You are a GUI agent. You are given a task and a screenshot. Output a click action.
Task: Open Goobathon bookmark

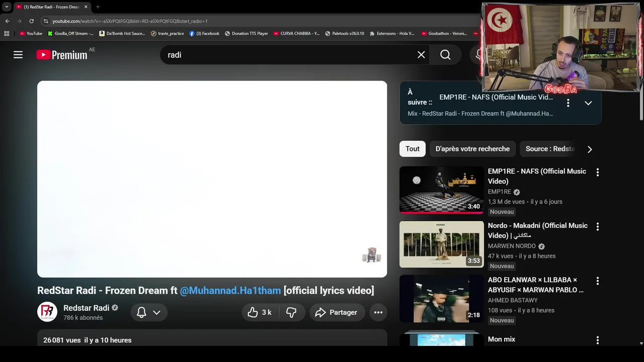tap(444, 34)
